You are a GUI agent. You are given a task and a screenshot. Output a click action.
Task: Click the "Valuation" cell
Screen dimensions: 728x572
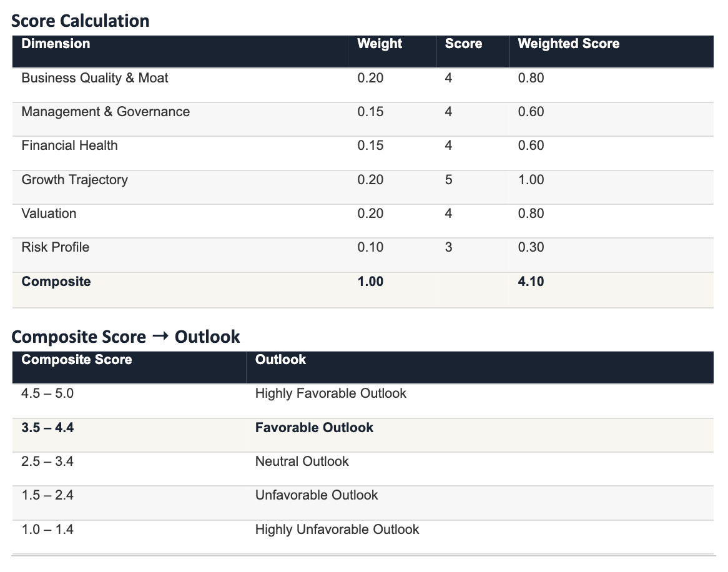(x=49, y=214)
